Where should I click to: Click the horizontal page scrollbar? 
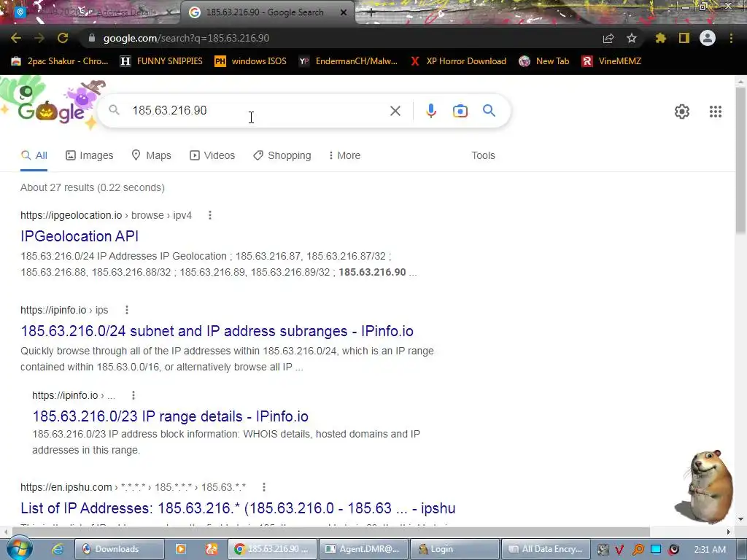pyautogui.click(x=331, y=531)
